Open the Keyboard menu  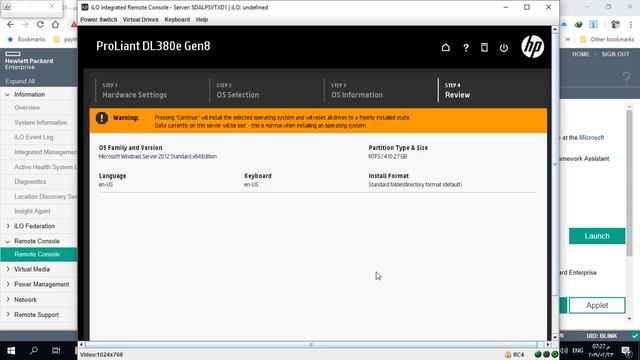pyautogui.click(x=177, y=20)
